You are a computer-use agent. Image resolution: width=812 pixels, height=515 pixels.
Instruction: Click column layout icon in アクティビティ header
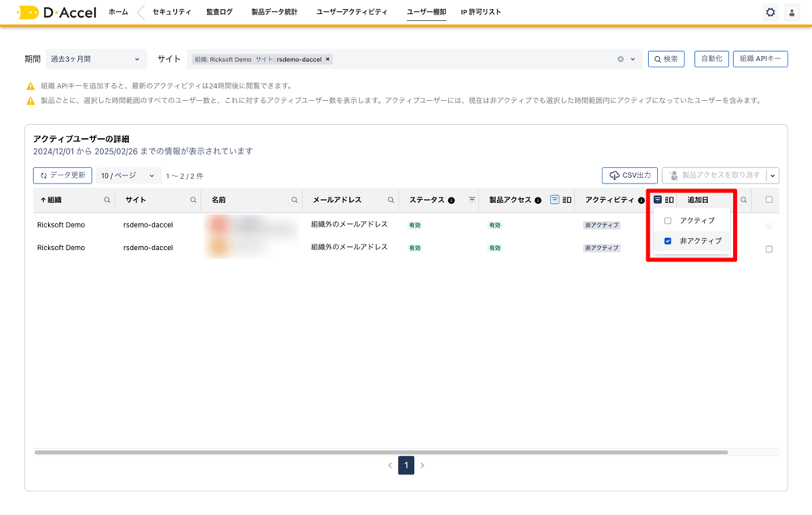(669, 200)
